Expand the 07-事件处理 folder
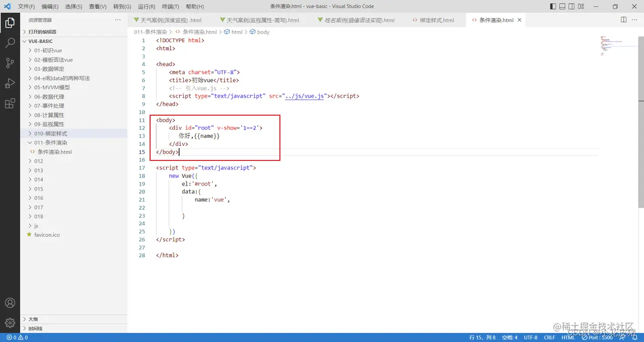 click(x=73, y=106)
